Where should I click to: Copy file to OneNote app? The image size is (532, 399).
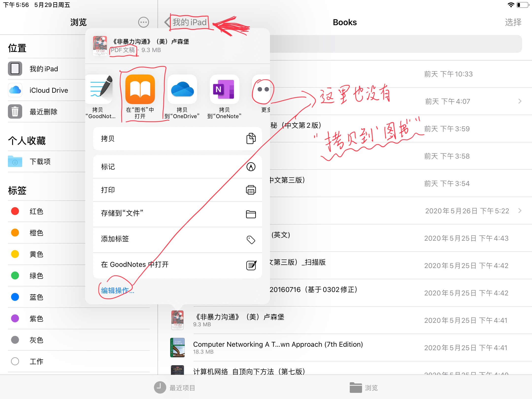click(224, 90)
